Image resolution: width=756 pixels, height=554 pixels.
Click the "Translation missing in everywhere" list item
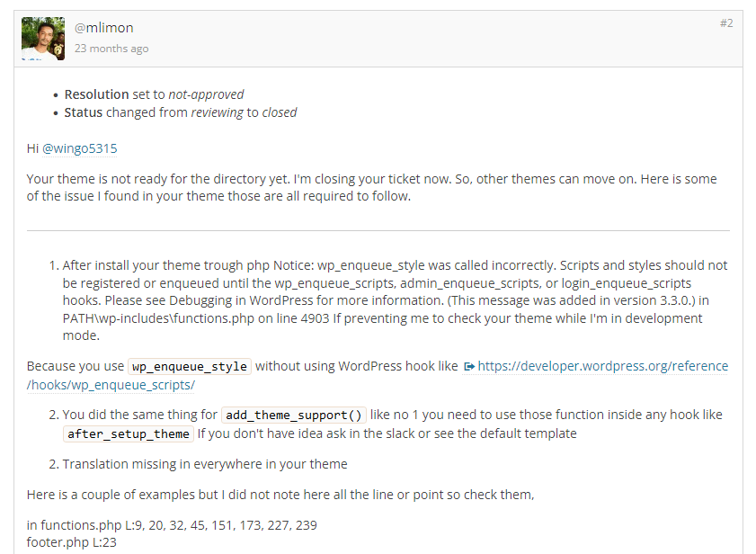coord(205,464)
